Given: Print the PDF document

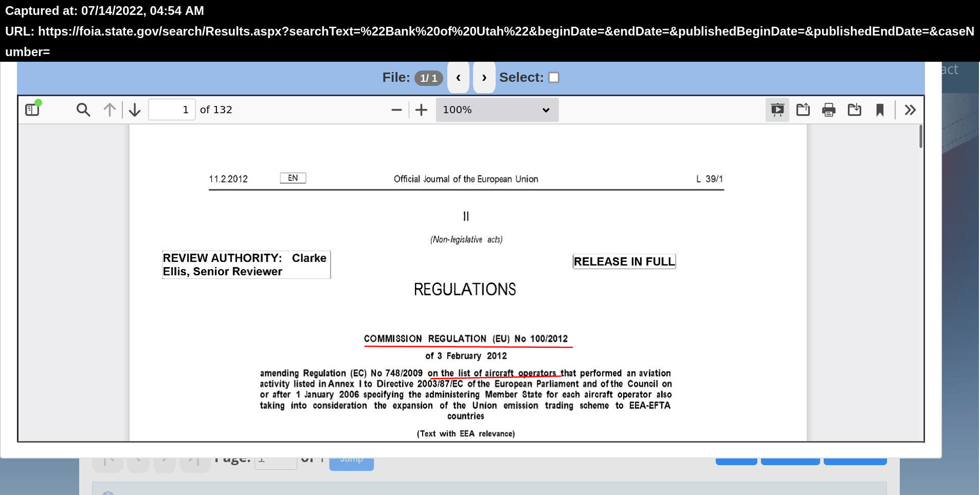Looking at the screenshot, I should [x=829, y=110].
